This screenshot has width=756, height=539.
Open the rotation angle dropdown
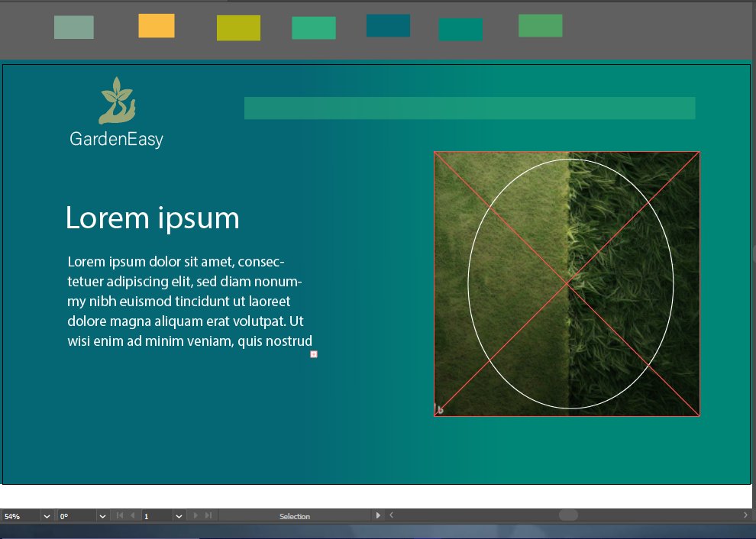pyautogui.click(x=102, y=516)
